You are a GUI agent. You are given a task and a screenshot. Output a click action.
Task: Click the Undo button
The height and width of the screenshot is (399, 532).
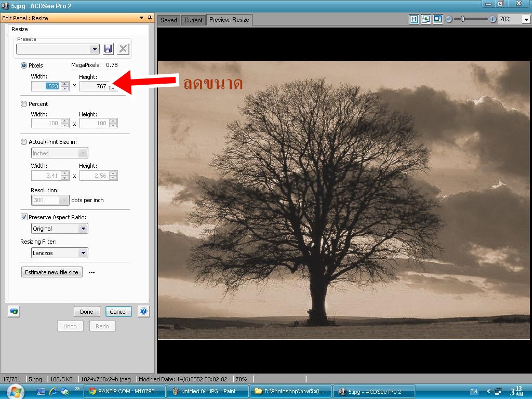70,326
